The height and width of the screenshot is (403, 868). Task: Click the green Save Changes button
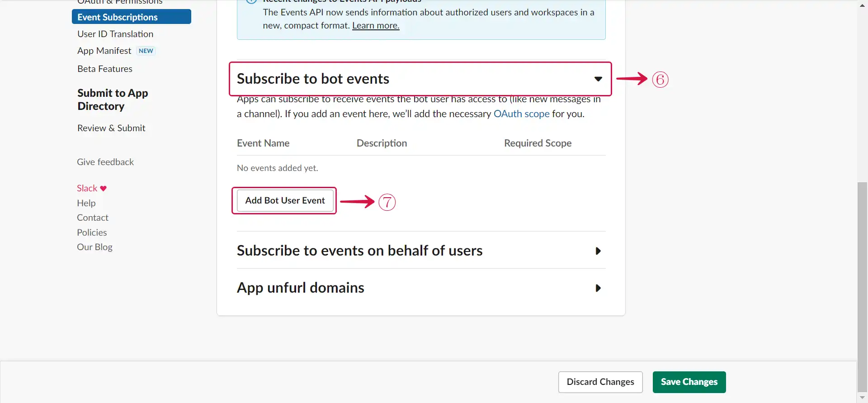689,382
